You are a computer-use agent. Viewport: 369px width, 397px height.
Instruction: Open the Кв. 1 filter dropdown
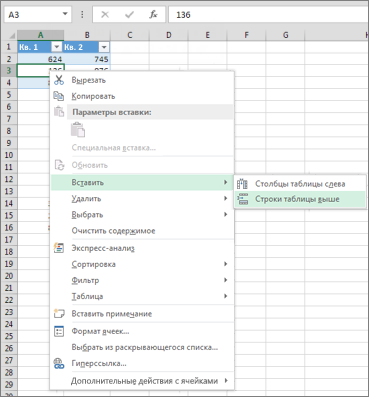click(x=57, y=47)
